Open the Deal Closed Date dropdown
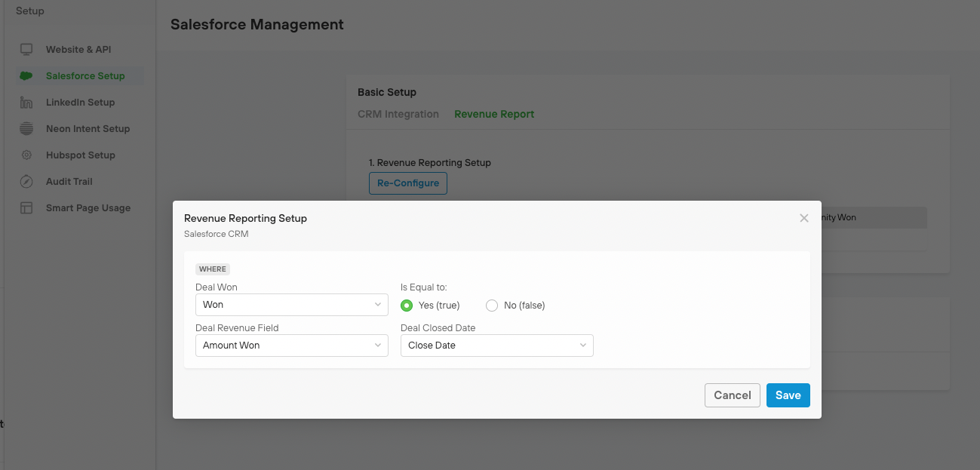Viewport: 980px width, 470px height. click(497, 346)
